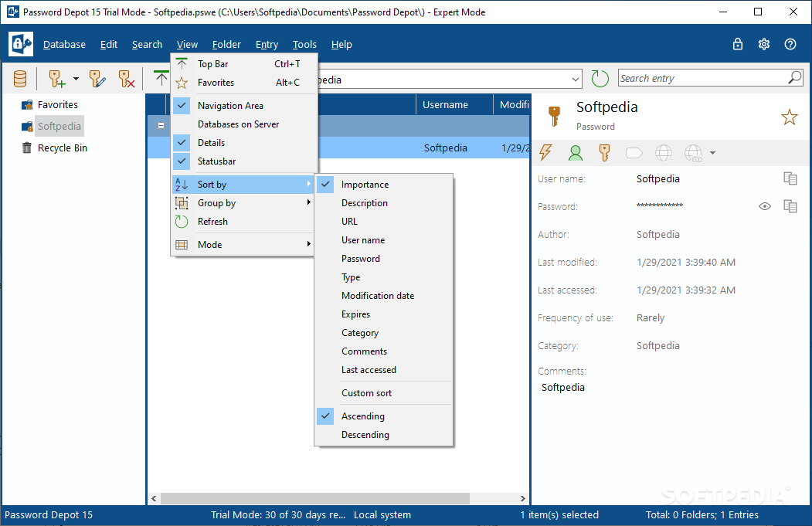Viewport: 812px width, 526px height.
Task: Mark Softpedia as favorite with the star
Action: [790, 117]
